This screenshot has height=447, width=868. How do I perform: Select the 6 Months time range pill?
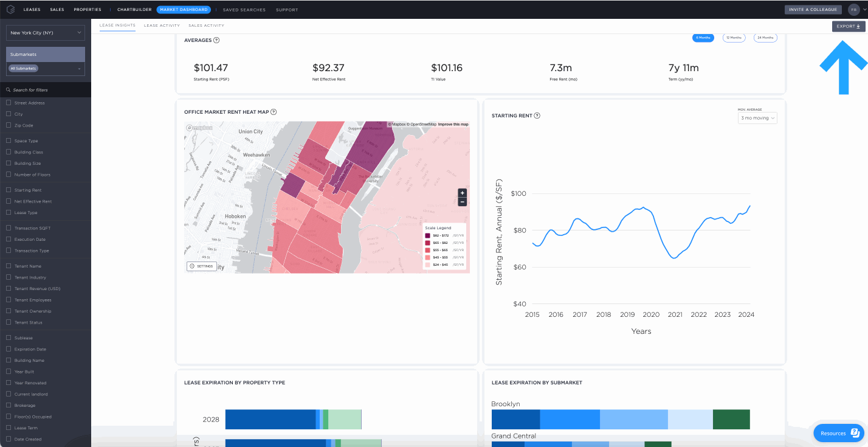[703, 37]
